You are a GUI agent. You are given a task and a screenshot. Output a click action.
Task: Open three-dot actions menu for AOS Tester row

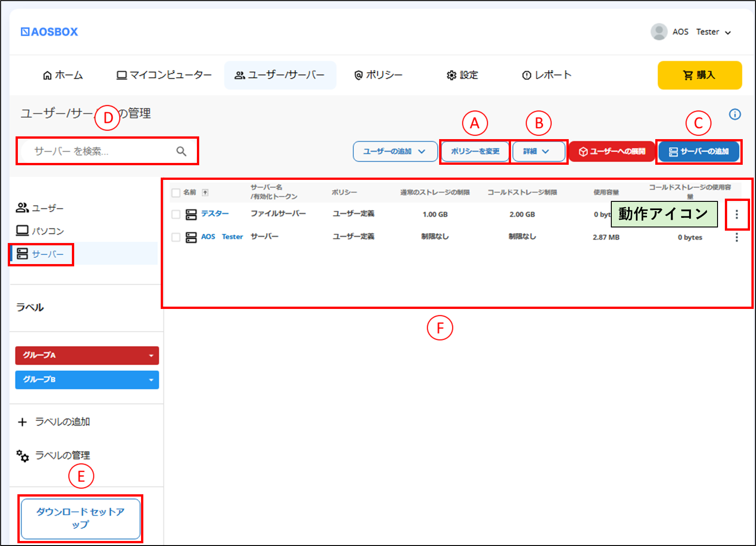[x=737, y=237]
